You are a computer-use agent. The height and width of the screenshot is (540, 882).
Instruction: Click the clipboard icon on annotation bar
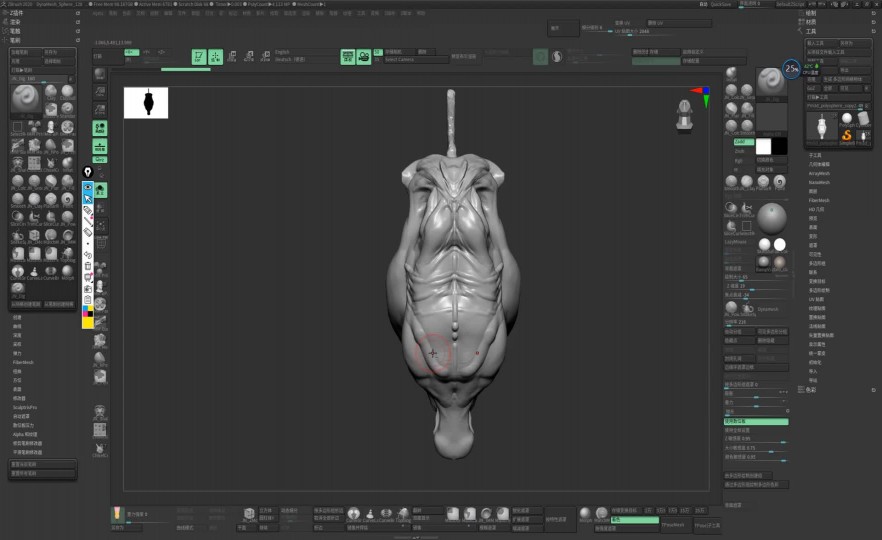(x=88, y=300)
